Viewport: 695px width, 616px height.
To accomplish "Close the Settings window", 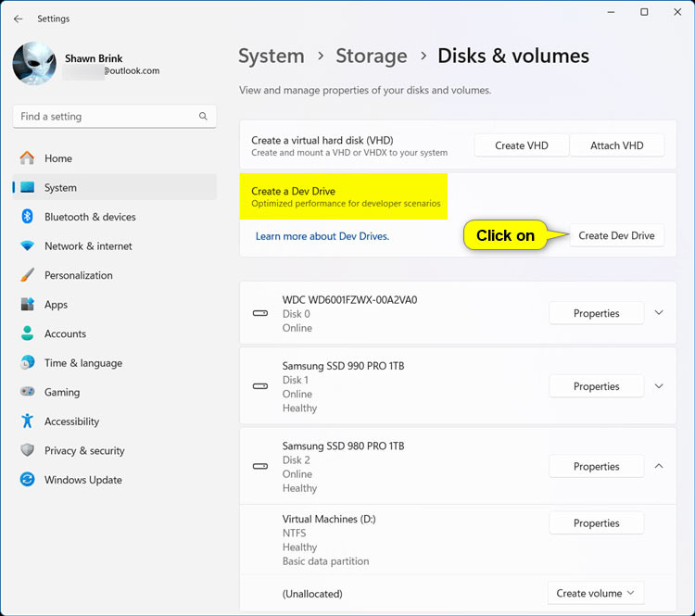I will pos(677,12).
